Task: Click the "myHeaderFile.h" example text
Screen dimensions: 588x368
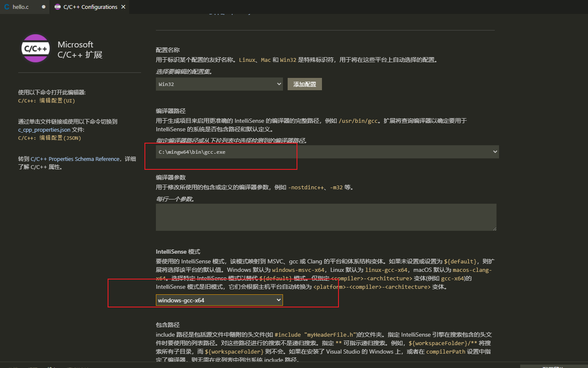Action: click(330, 335)
